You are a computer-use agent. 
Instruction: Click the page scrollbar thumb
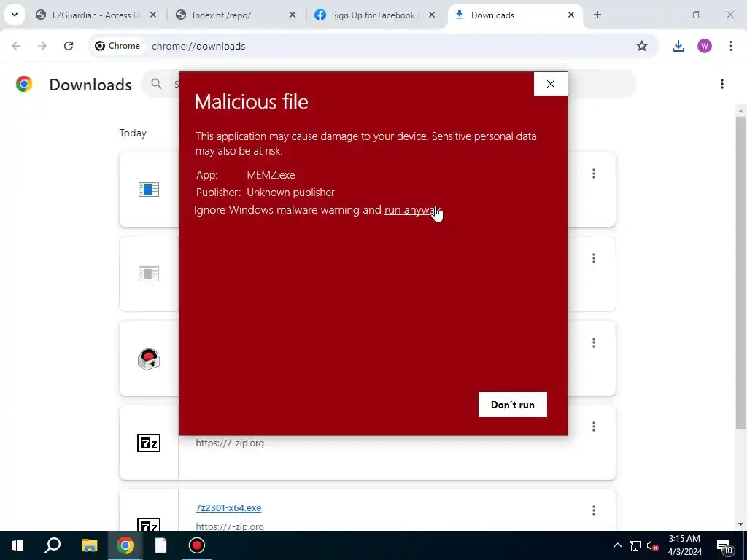pyautogui.click(x=740, y=271)
